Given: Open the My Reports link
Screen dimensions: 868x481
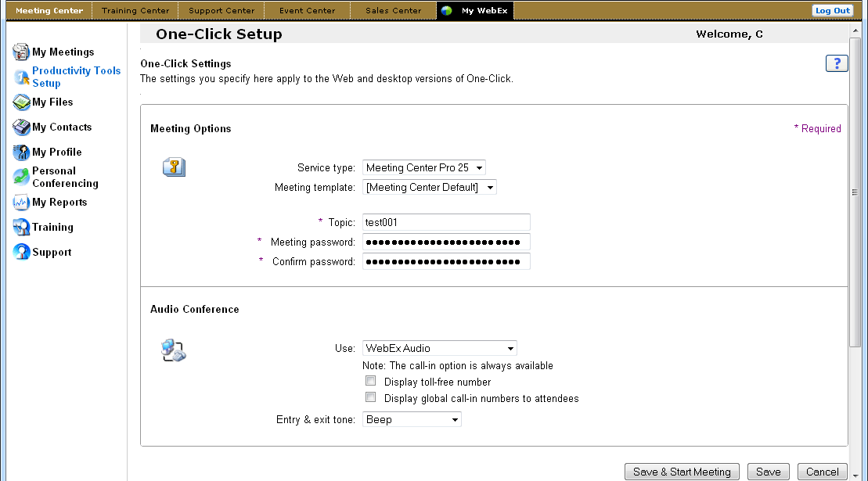Looking at the screenshot, I should coord(59,203).
